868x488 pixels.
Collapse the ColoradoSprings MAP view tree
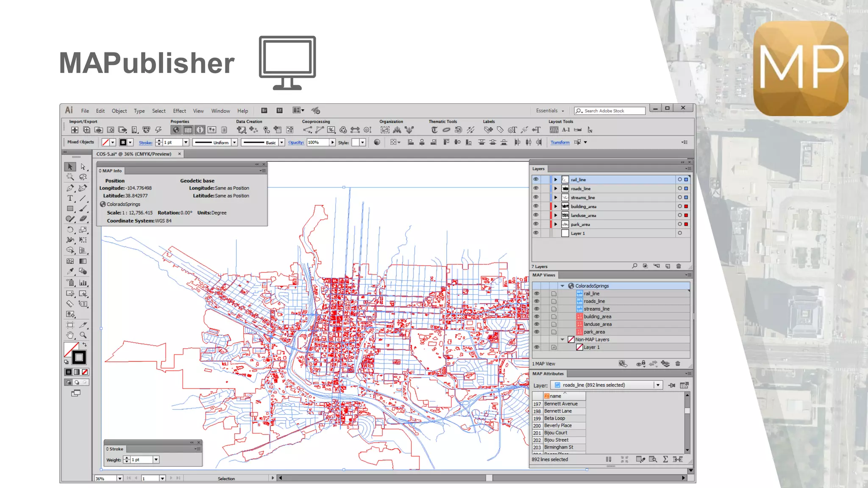pyautogui.click(x=562, y=286)
